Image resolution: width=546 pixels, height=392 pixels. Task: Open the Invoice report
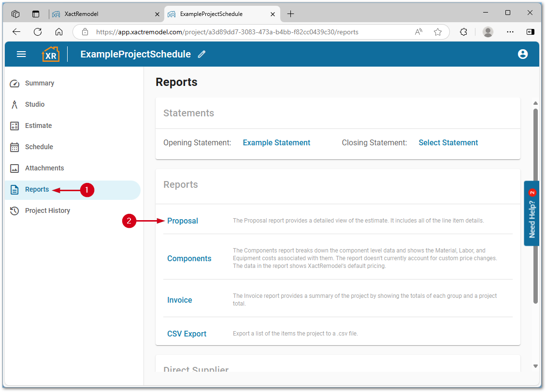179,300
